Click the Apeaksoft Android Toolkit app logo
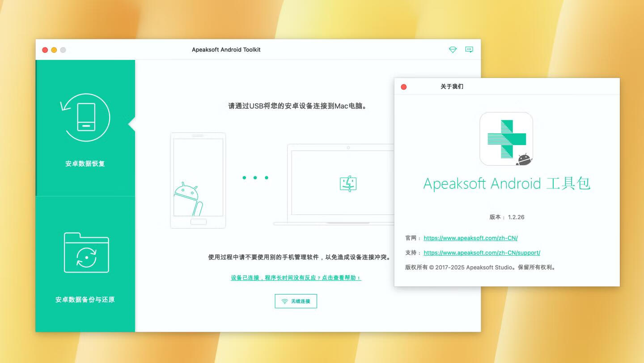This screenshot has width=644, height=363. coord(506,139)
